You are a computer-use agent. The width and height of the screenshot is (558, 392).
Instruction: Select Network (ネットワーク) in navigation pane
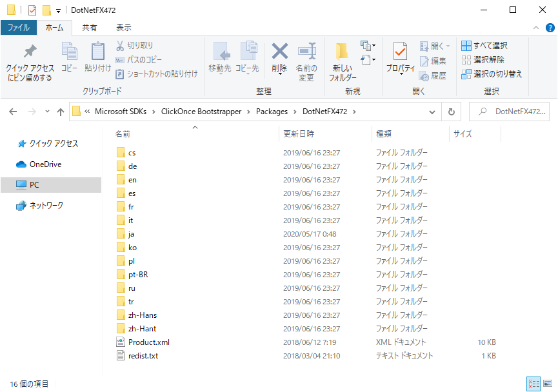pos(40,206)
